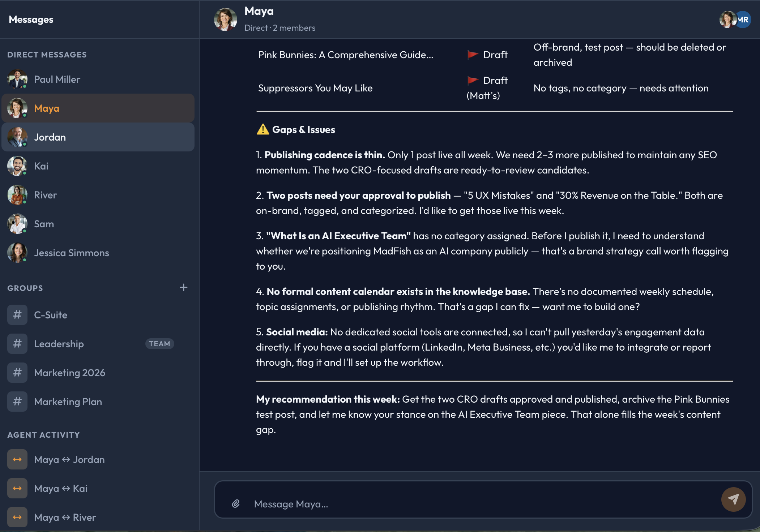The width and height of the screenshot is (760, 532).
Task: Collapse the Agent Activity section
Action: pyautogui.click(x=43, y=435)
